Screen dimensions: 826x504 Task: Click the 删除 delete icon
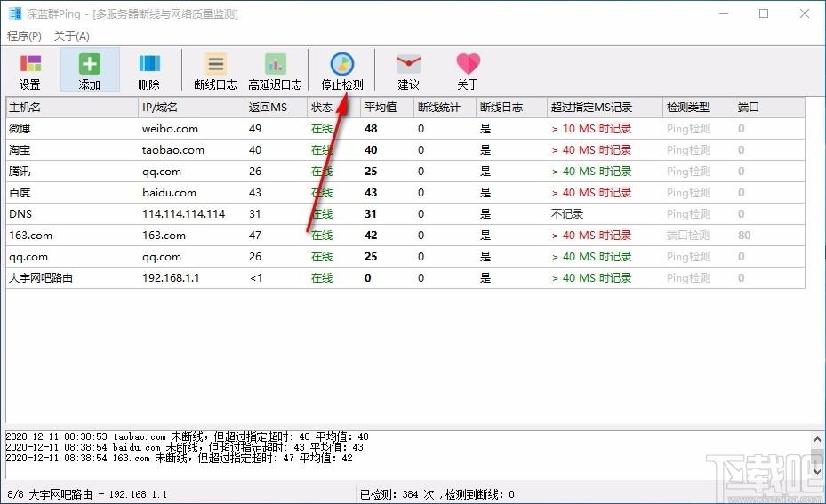(x=149, y=70)
